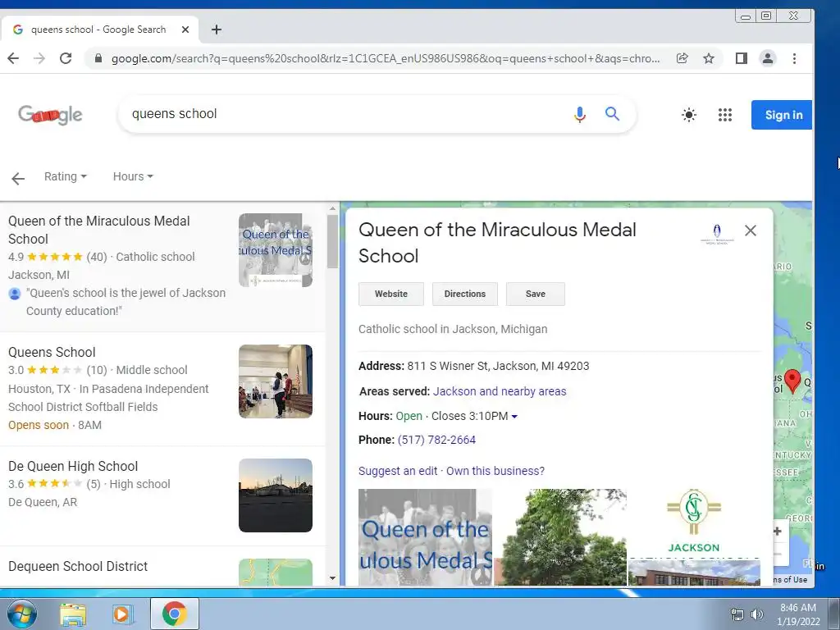Click the red map pin
Image resolution: width=840 pixels, height=630 pixels.
[x=792, y=381]
